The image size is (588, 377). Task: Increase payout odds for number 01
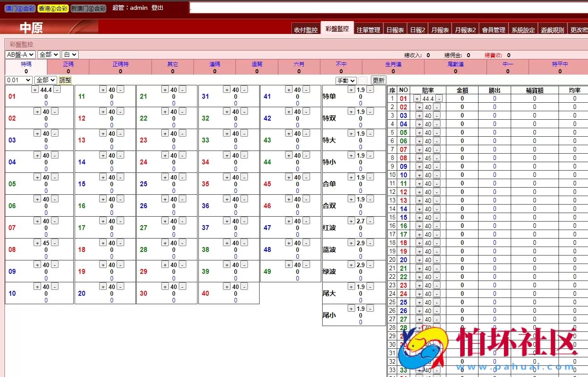(34, 89)
